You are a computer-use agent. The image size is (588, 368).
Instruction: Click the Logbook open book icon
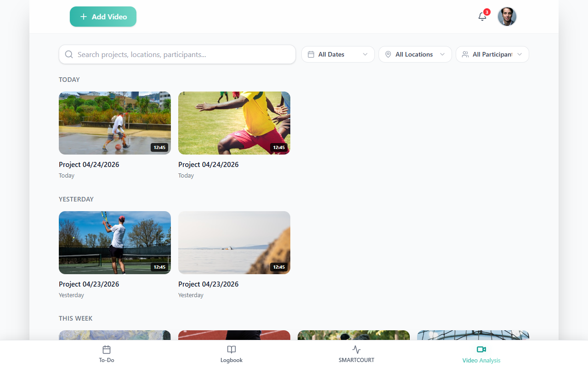pyautogui.click(x=232, y=350)
